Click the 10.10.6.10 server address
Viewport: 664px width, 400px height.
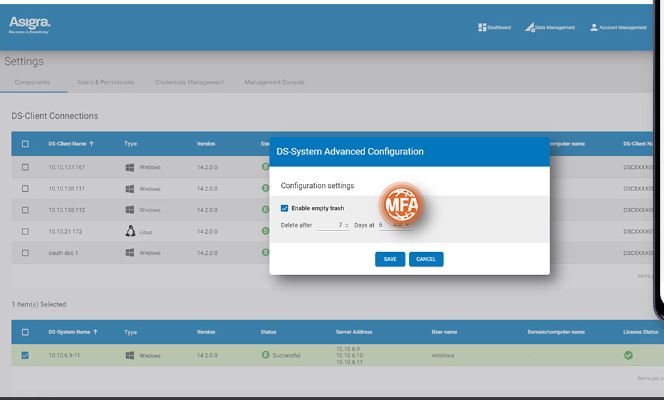(349, 355)
